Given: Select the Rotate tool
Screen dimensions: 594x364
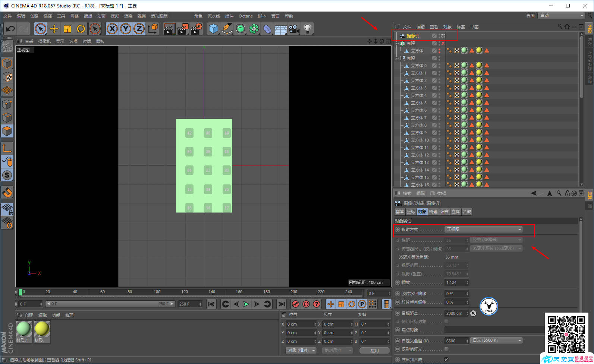Looking at the screenshot, I should 81,29.
